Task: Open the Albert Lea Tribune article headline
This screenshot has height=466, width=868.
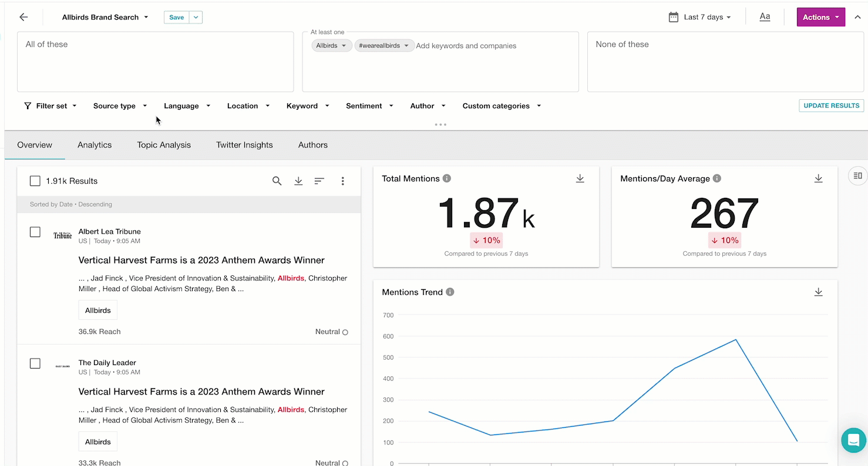Action: [201, 260]
